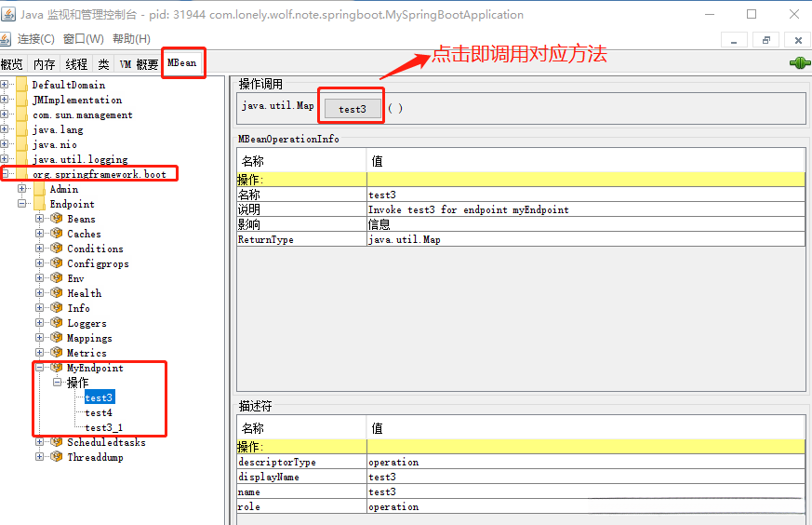
Task: Click the Caches MBean icon
Action: click(x=57, y=234)
